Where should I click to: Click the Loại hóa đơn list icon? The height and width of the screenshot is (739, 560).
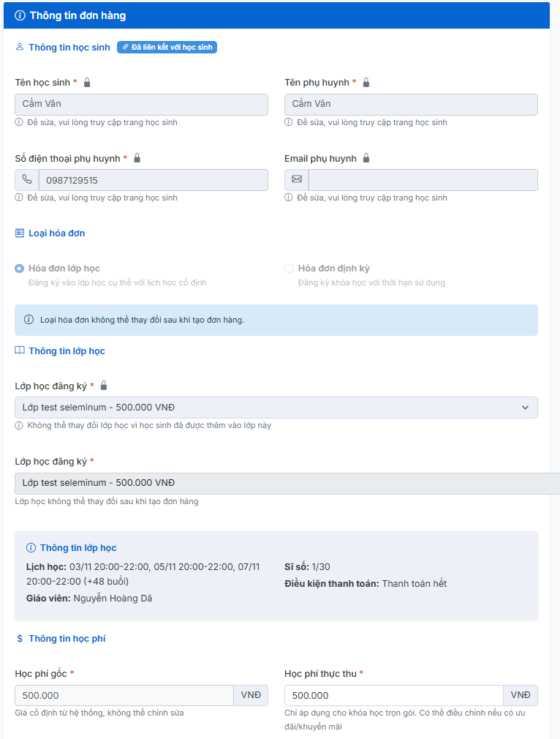point(20,233)
